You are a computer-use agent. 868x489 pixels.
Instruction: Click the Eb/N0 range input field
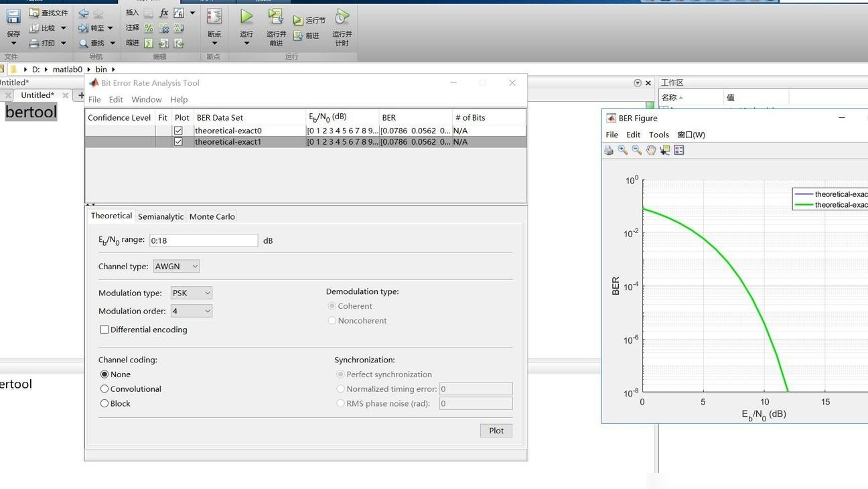coord(204,240)
